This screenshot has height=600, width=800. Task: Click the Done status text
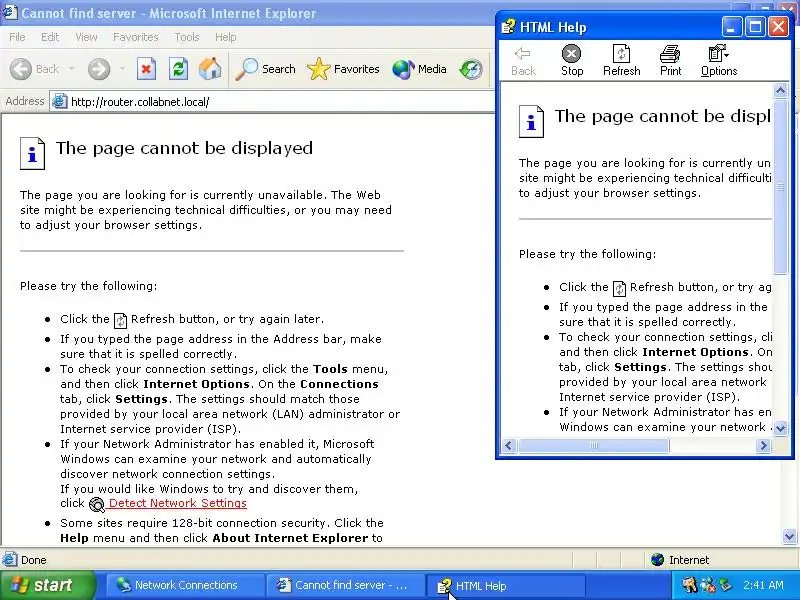click(x=34, y=560)
